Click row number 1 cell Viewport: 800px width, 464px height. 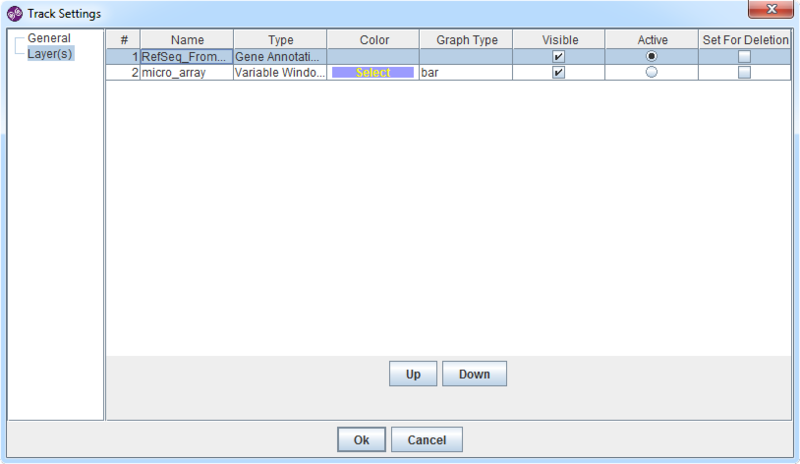(x=123, y=57)
